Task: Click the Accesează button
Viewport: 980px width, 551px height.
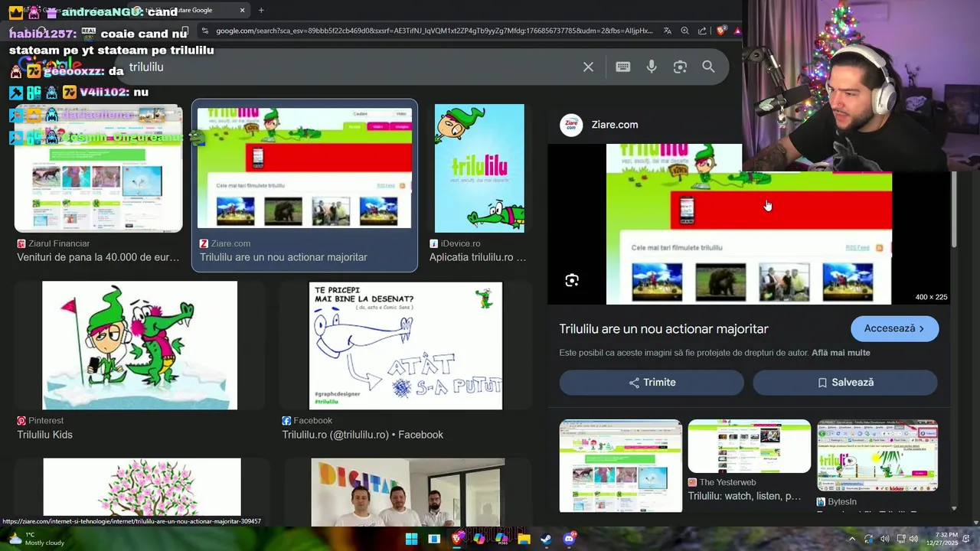Action: pyautogui.click(x=894, y=328)
